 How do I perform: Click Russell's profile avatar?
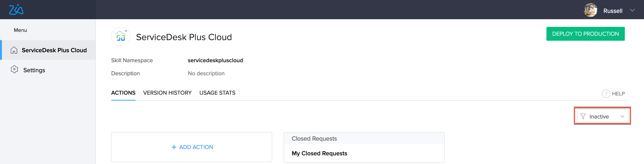click(590, 10)
